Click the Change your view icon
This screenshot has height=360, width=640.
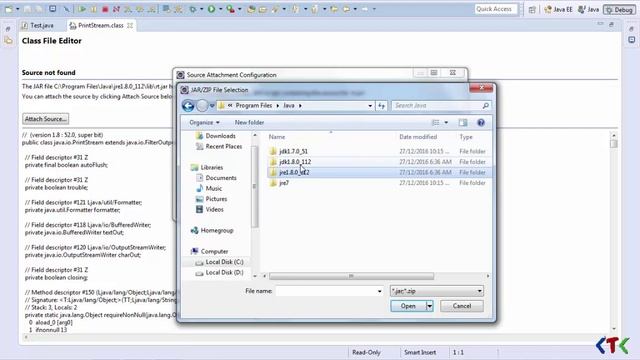point(436,122)
